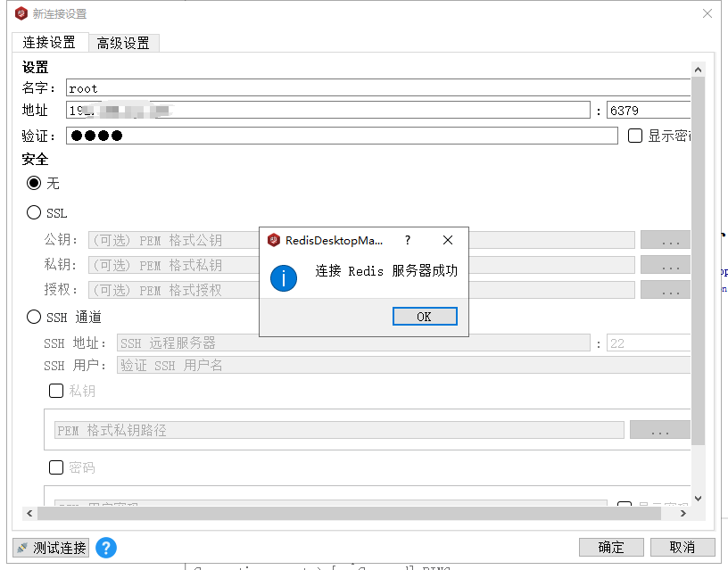Image resolution: width=728 pixels, height=570 pixels.
Task: Toggle the 密码 checkbox under SSH
Action: coord(56,467)
